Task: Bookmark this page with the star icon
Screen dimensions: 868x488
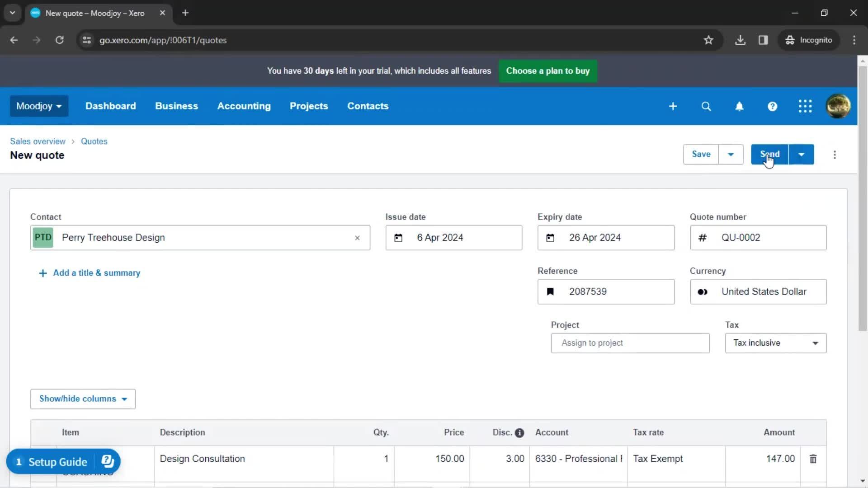Action: tap(708, 40)
